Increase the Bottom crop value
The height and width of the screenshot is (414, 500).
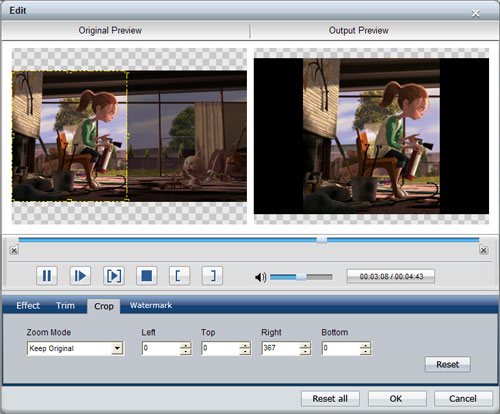[x=366, y=345]
